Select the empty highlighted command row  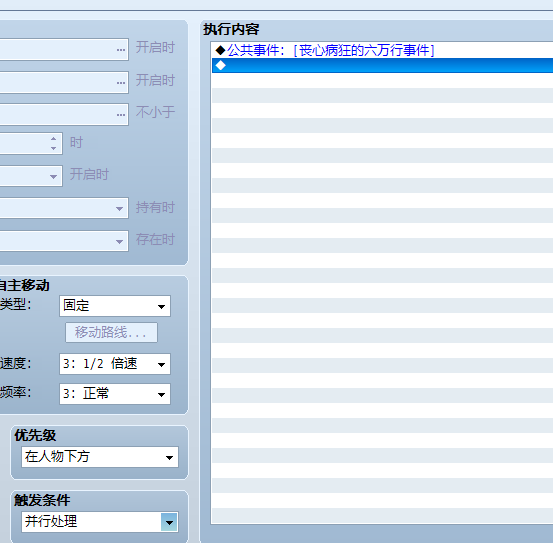click(x=382, y=66)
